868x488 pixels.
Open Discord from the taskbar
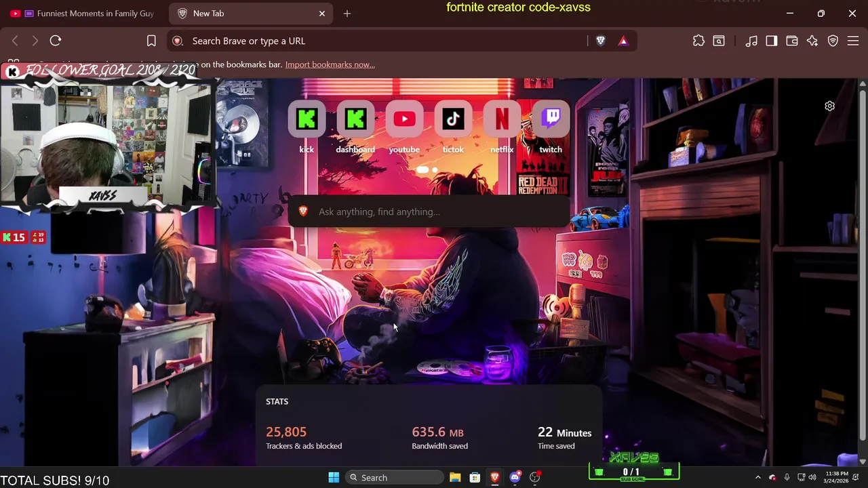click(515, 478)
